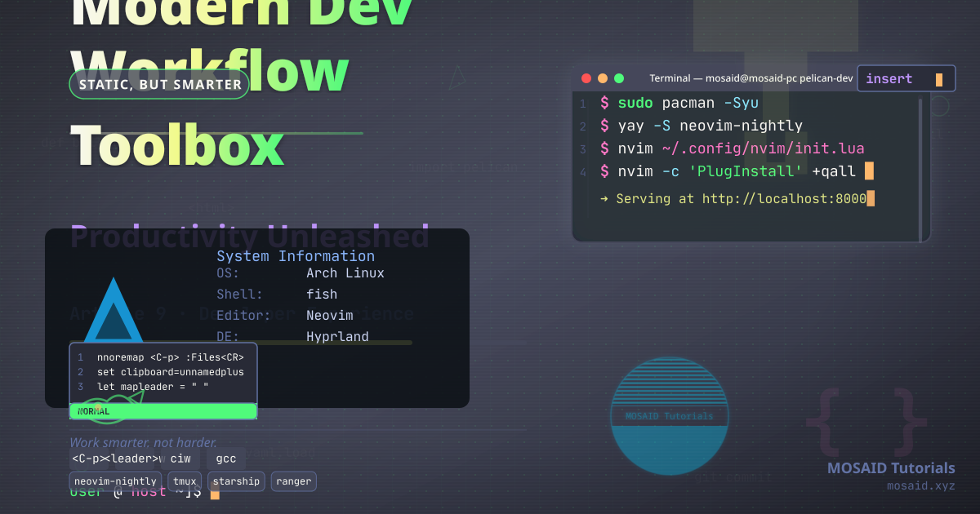Image resolution: width=980 pixels, height=514 pixels.
Task: Click the insert mode indicator box
Action: click(x=906, y=78)
